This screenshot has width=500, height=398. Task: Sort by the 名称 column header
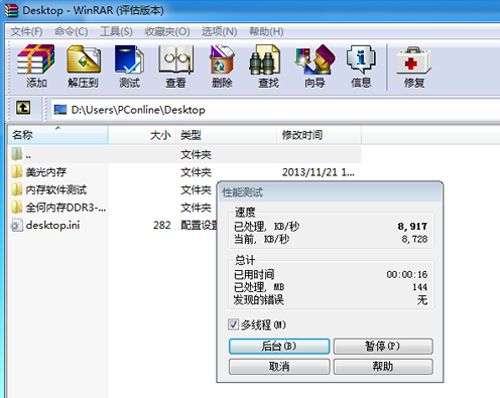(x=58, y=135)
